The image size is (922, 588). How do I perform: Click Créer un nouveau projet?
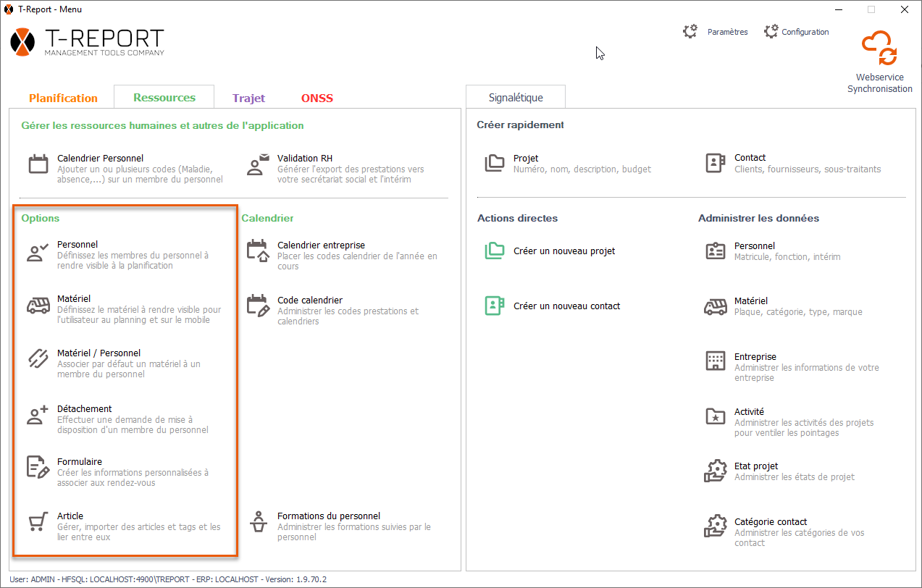click(563, 251)
